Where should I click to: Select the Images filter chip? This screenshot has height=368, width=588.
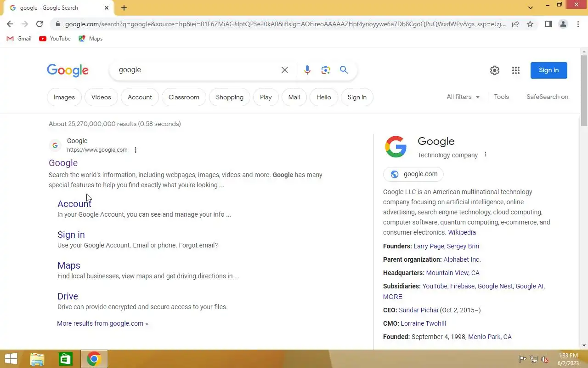[x=64, y=97]
